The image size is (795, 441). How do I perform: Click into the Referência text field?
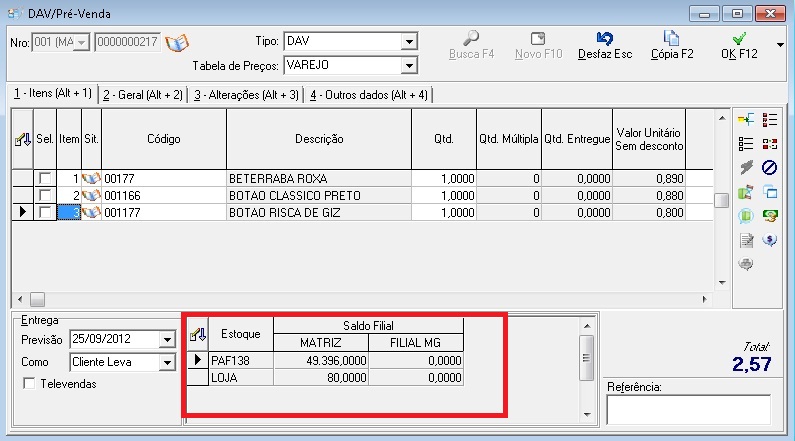coord(687,410)
